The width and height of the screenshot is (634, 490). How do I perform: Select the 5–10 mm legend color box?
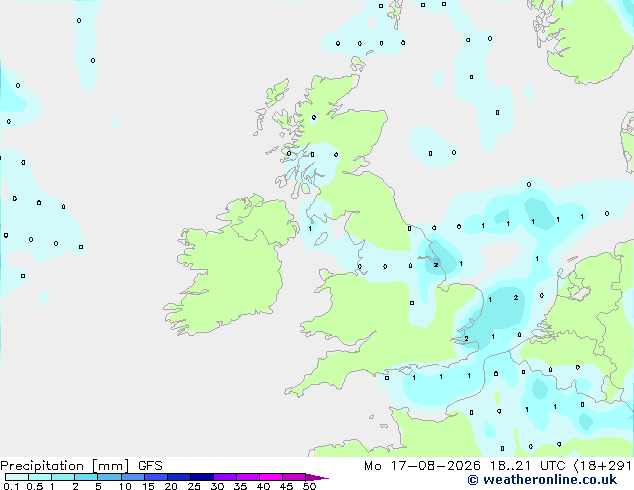110,477
